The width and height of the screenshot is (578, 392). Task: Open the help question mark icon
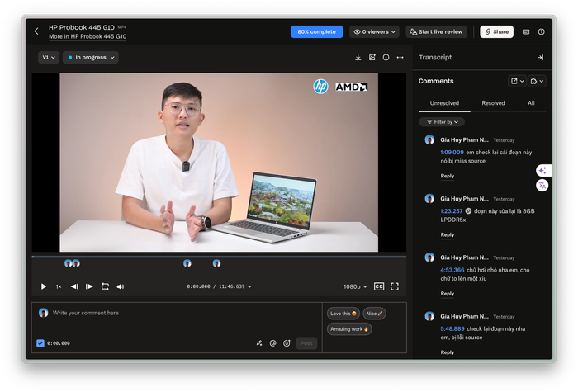tap(541, 32)
